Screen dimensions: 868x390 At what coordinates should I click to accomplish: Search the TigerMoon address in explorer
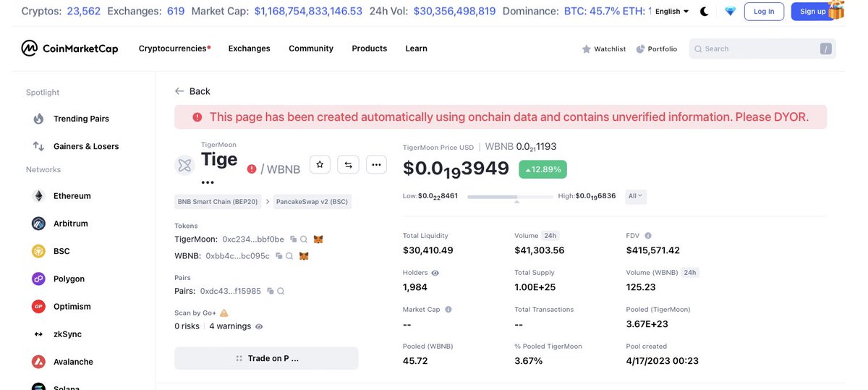tap(304, 239)
